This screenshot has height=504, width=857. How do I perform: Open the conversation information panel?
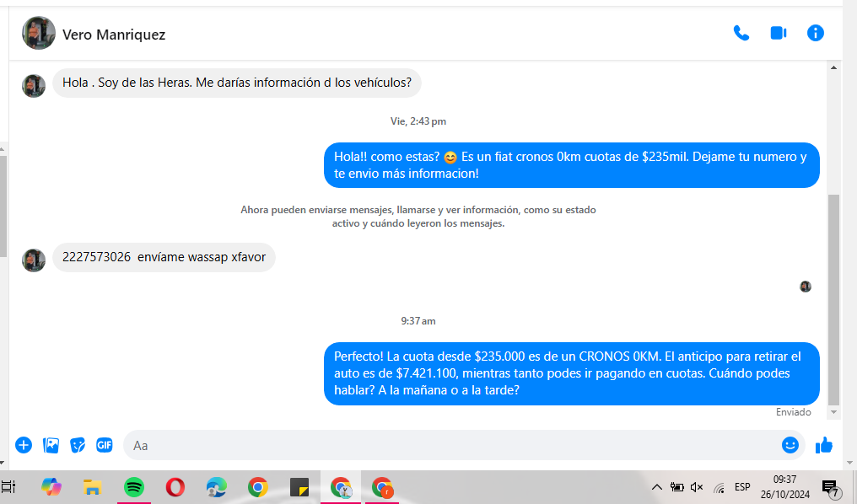click(x=816, y=34)
